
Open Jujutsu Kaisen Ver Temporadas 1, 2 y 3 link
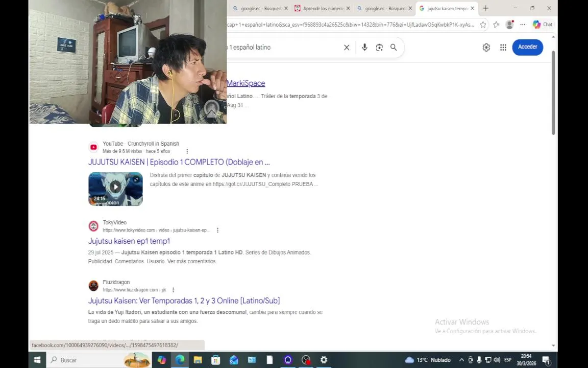(x=184, y=301)
